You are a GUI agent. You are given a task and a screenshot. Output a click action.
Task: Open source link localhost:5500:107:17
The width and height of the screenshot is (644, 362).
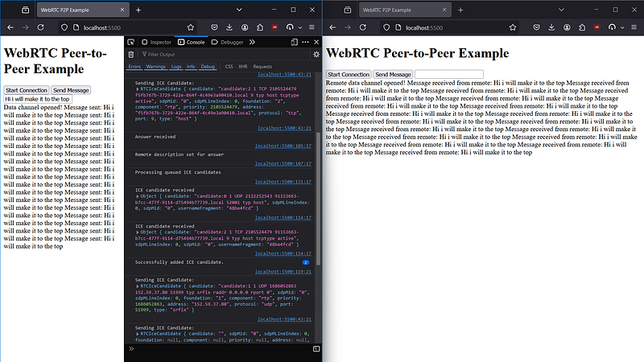click(283, 163)
